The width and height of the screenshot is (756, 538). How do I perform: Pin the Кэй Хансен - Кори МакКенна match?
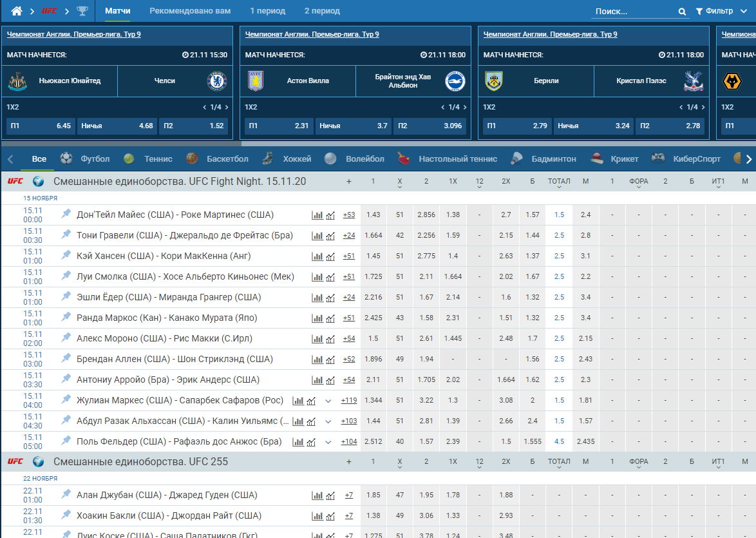coord(66,256)
